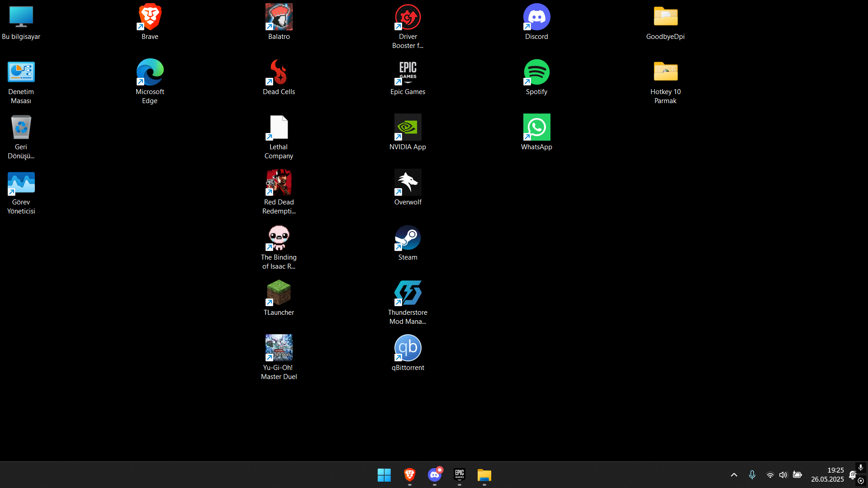This screenshot has height=488, width=868.
Task: Select the TLauncher Minecraft block icon
Action: point(279,298)
